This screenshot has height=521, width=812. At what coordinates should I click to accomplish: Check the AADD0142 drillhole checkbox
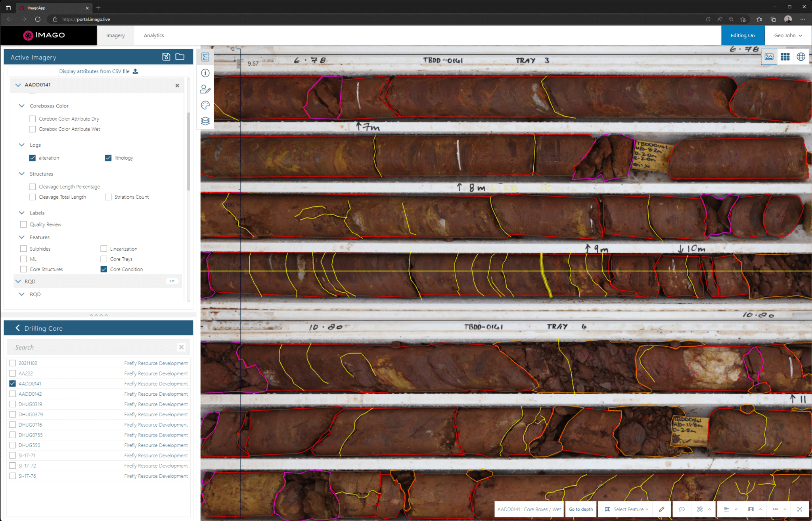[x=13, y=394]
